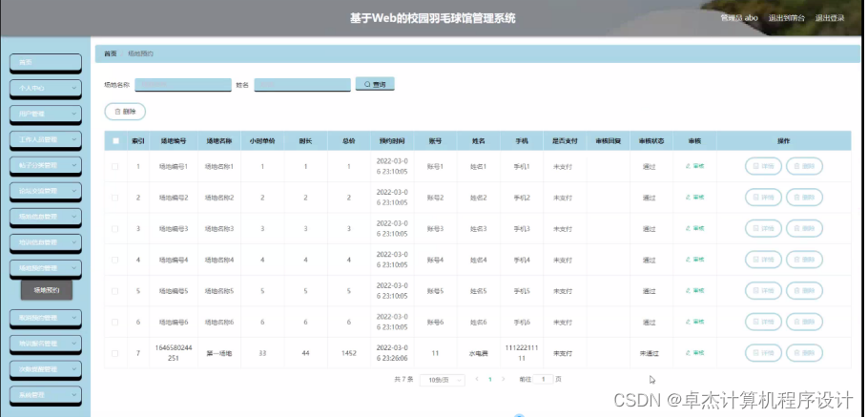Delete the row with 场地编号5

(804, 291)
